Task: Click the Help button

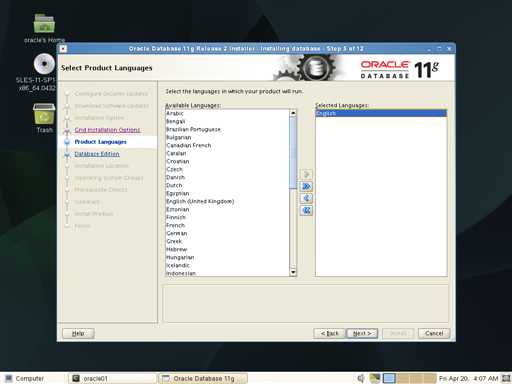Action: (x=78, y=333)
